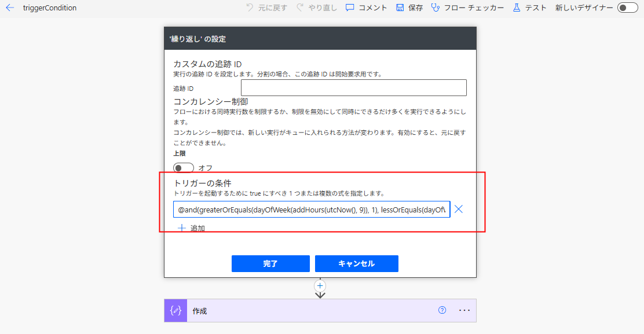Open help for the 作成 action
This screenshot has width=644, height=334.
(x=442, y=310)
